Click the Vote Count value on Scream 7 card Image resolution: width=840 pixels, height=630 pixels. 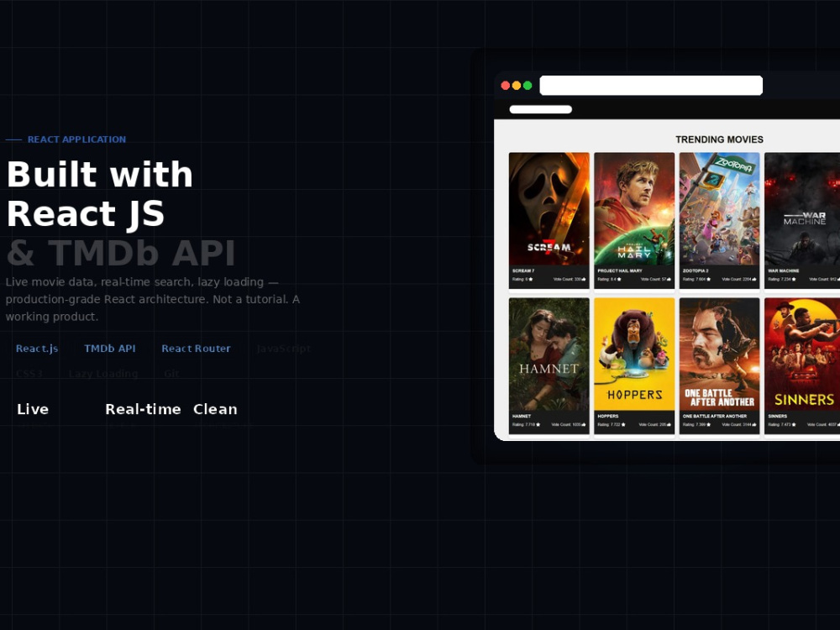click(x=567, y=279)
